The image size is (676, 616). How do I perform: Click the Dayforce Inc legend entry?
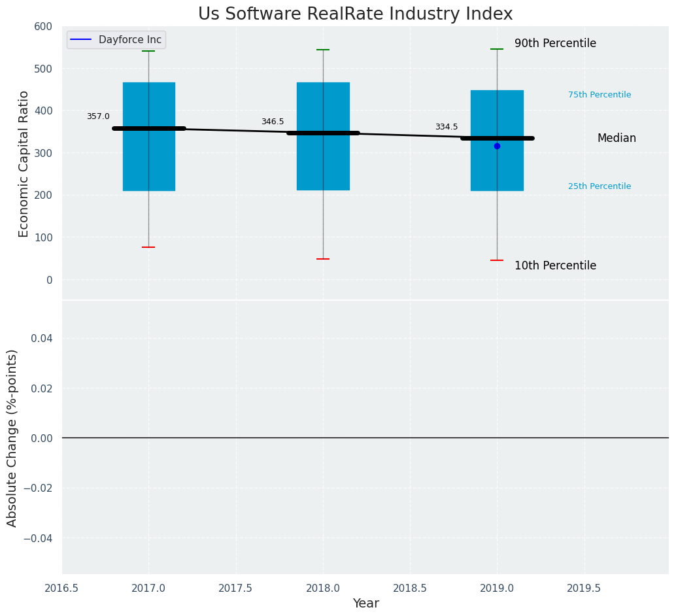tap(116, 40)
